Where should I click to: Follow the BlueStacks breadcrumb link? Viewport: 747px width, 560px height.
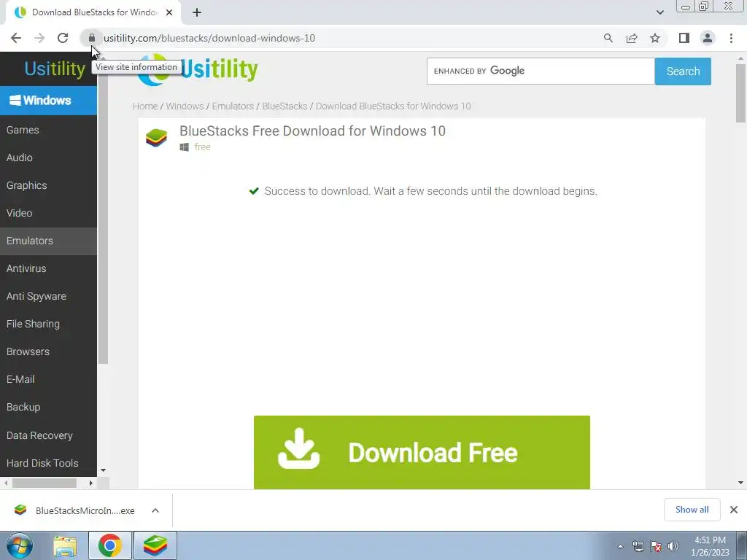285,106
